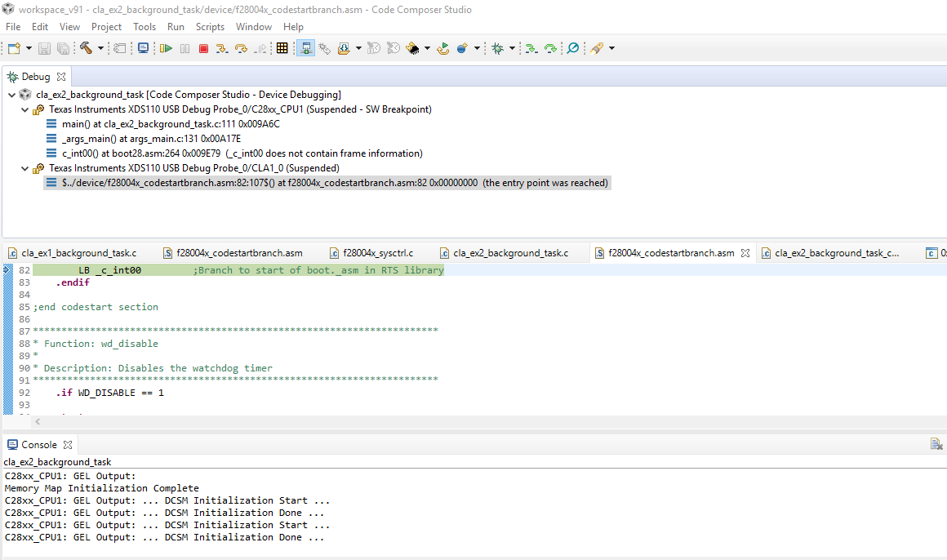This screenshot has width=947, height=560.
Task: Collapse the C28xx_CPU1 debug probe node
Action: [x=24, y=109]
